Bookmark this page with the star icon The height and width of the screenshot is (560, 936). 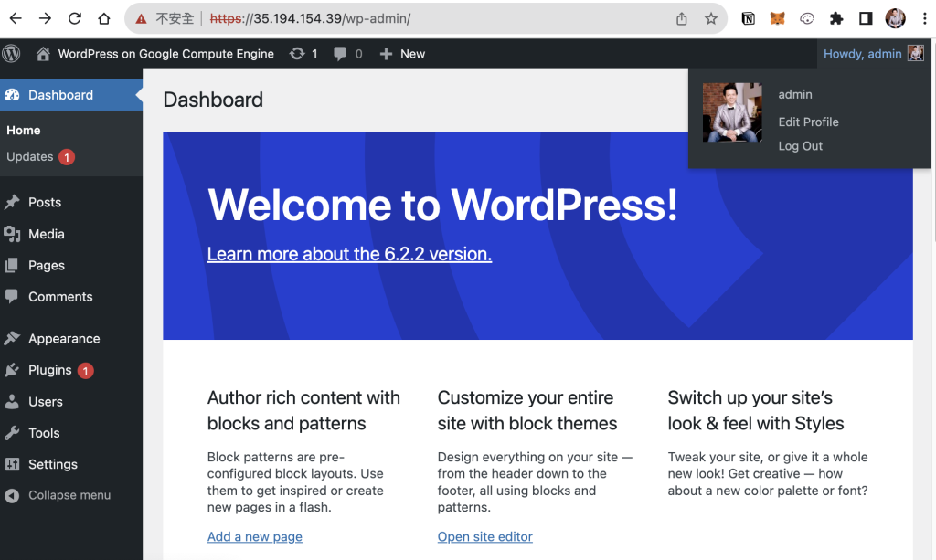coord(711,18)
